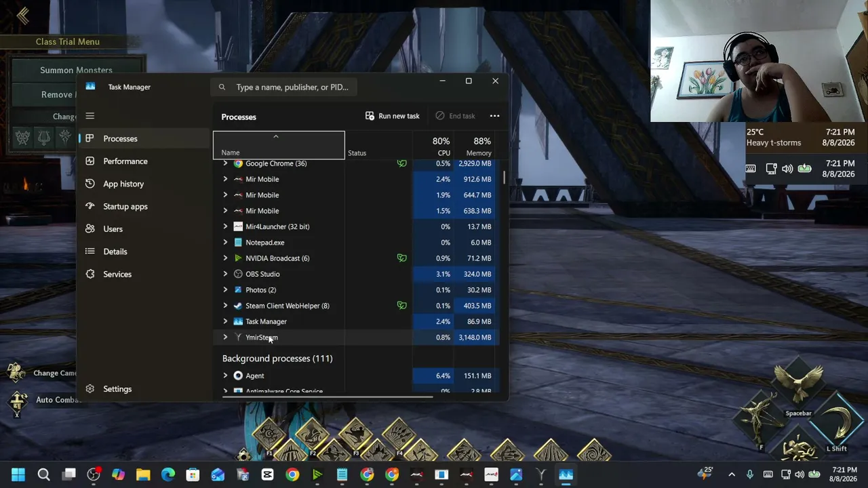Image resolution: width=868 pixels, height=488 pixels.
Task: Sort processes by the Name column header
Action: pyautogui.click(x=279, y=145)
